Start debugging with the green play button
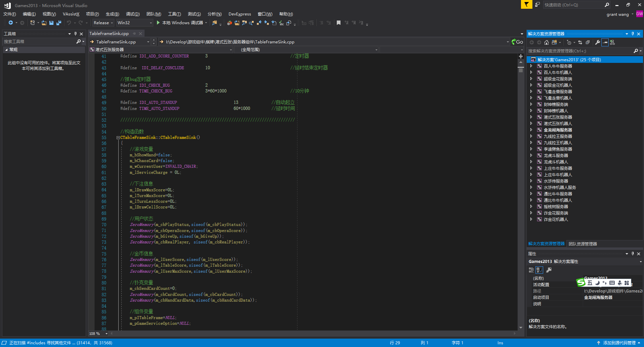The image size is (644, 347). pyautogui.click(x=158, y=23)
